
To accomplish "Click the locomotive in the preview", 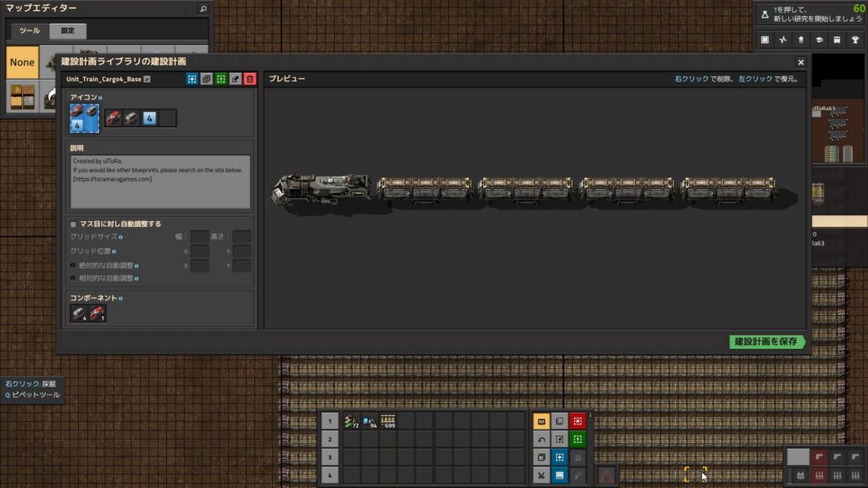I will [x=321, y=189].
